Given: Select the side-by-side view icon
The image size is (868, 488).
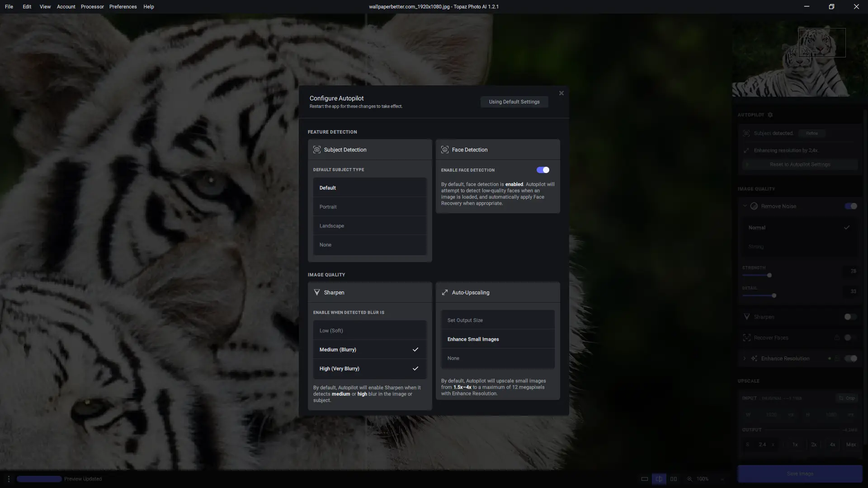Looking at the screenshot, I should (x=674, y=479).
